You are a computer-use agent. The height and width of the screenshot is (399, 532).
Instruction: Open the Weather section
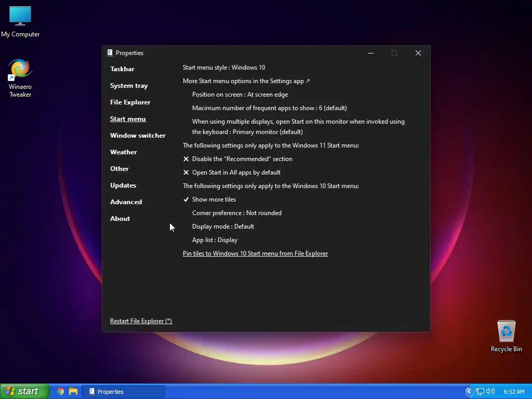click(124, 152)
